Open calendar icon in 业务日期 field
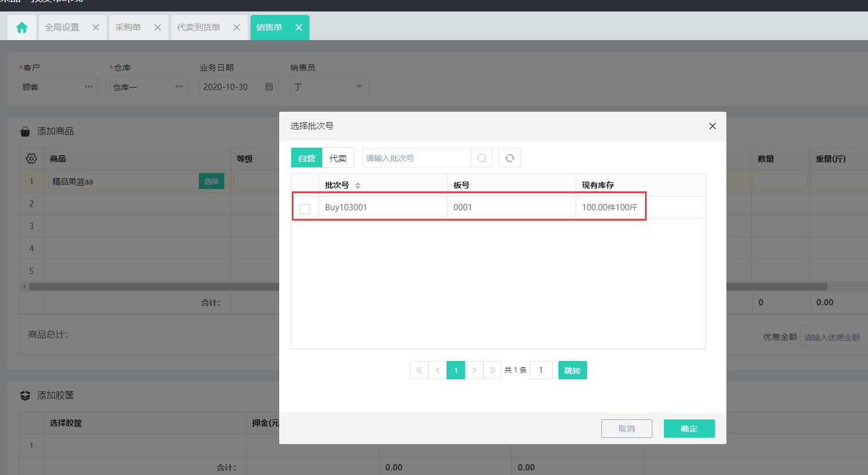The height and width of the screenshot is (475, 868). pos(269,87)
